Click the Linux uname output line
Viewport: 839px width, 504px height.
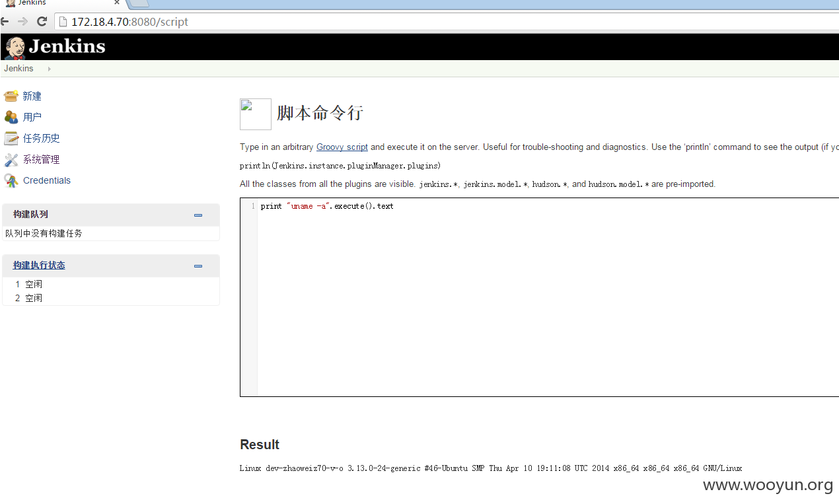pos(491,468)
